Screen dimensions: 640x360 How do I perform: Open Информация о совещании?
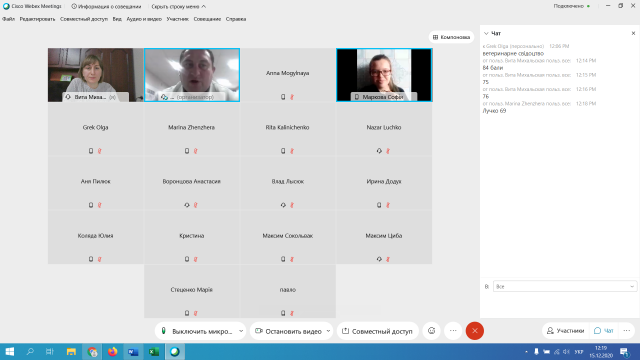click(x=106, y=7)
